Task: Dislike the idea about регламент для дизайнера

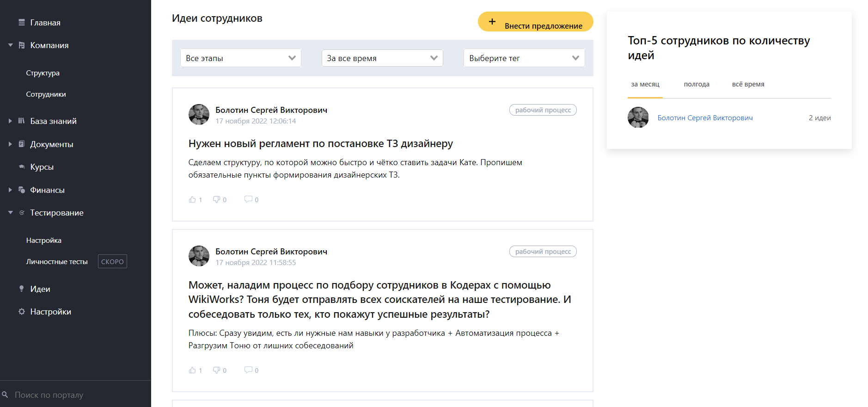Action: click(216, 199)
